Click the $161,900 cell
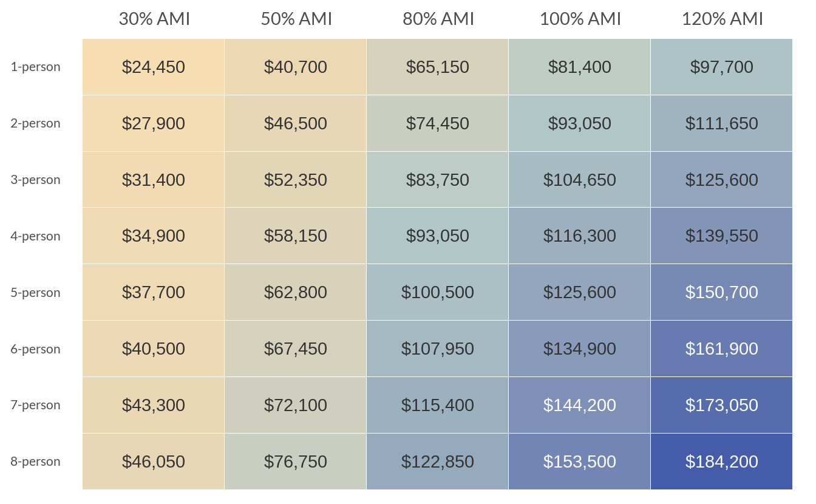The height and width of the screenshot is (504, 816). 722,349
